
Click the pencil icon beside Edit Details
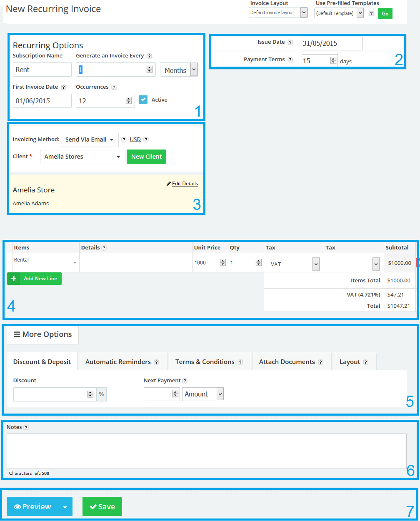[x=168, y=183]
